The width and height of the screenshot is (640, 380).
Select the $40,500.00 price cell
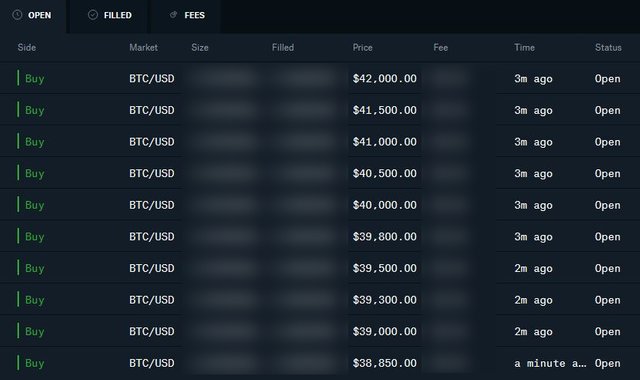point(384,173)
